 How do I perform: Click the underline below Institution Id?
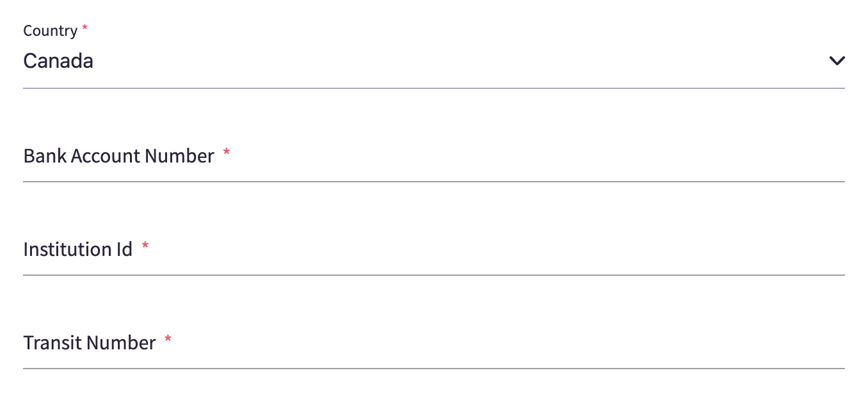pyautogui.click(x=433, y=275)
